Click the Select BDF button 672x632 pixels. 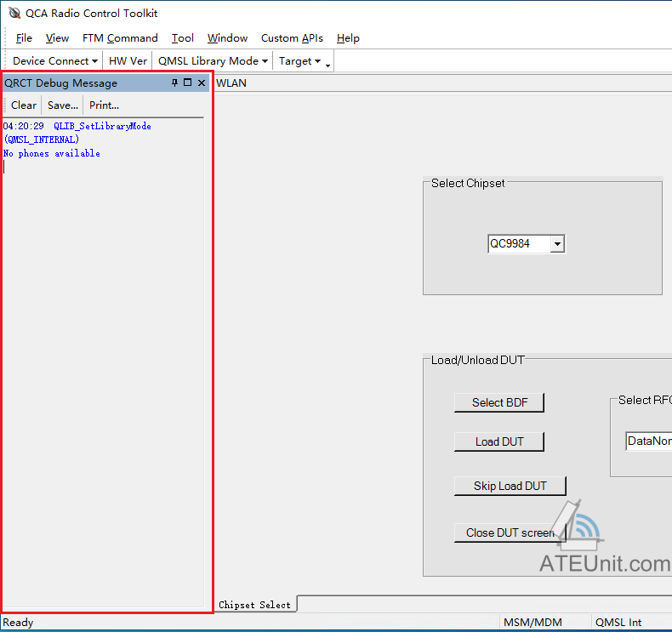(499, 403)
